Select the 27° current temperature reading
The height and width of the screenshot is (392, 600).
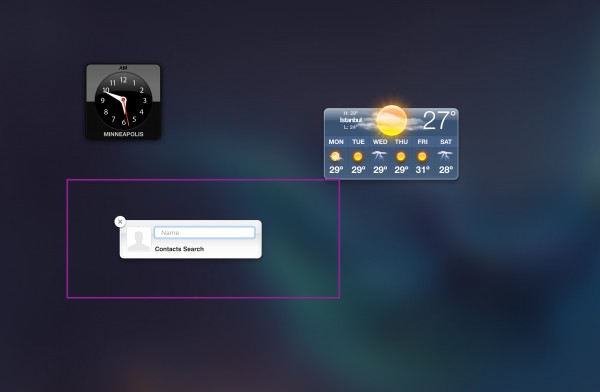[439, 120]
